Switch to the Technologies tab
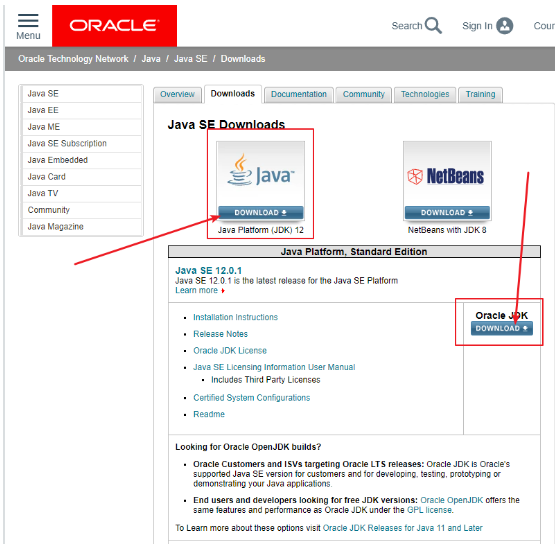Image resolution: width=555 pixels, height=547 pixels. [x=425, y=95]
